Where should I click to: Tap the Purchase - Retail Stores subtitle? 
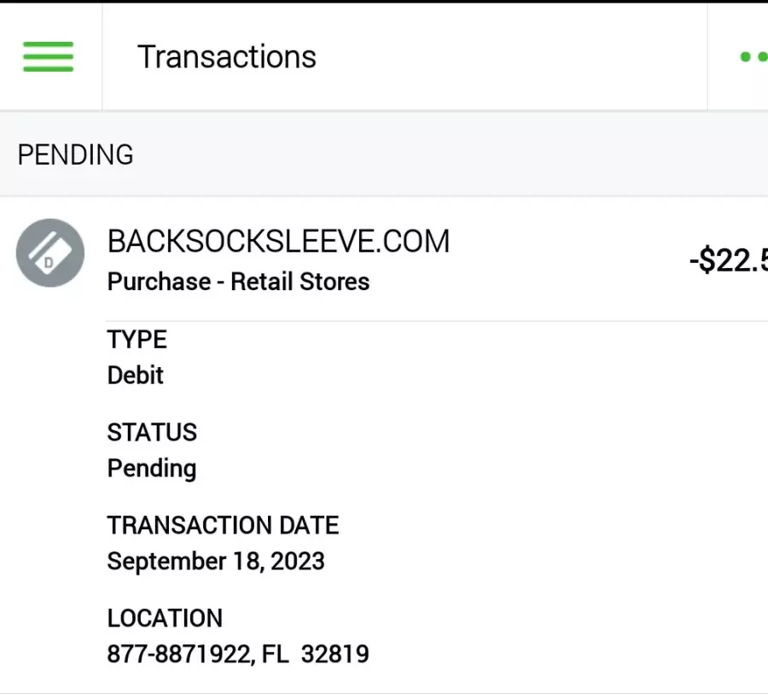pyautogui.click(x=238, y=282)
